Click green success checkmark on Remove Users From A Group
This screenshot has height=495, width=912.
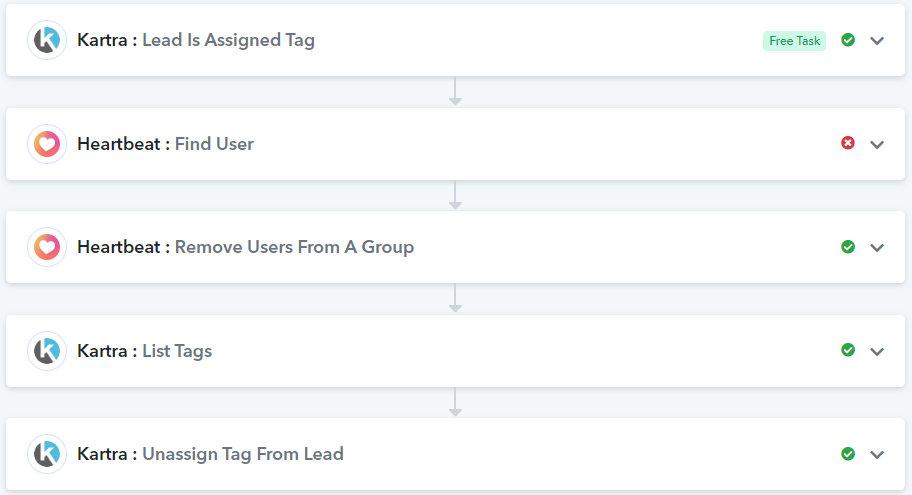coord(848,247)
